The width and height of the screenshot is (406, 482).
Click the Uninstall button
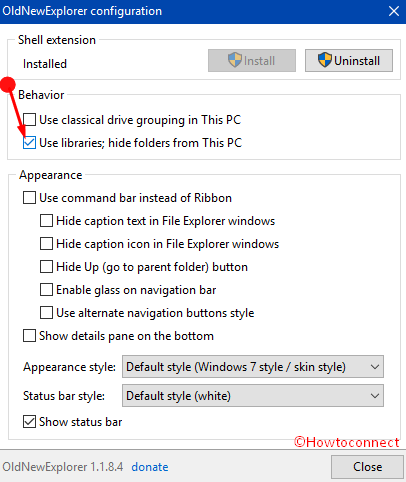click(x=349, y=60)
